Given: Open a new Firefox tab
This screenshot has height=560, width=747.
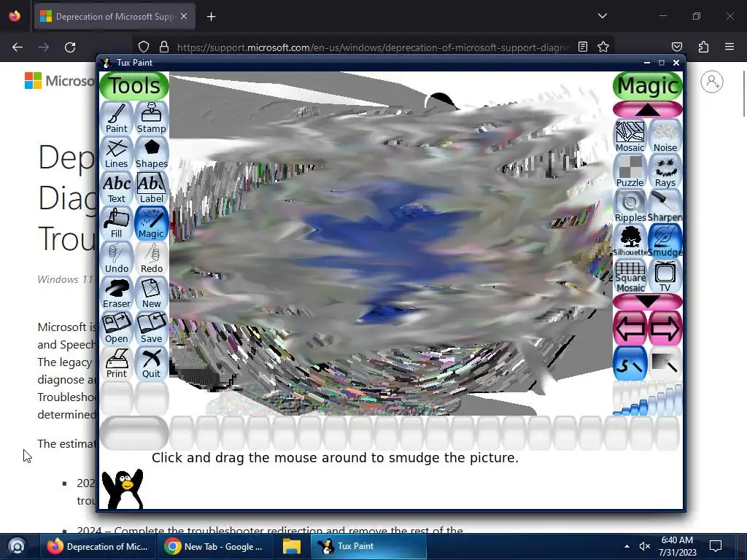Looking at the screenshot, I should pos(211,17).
